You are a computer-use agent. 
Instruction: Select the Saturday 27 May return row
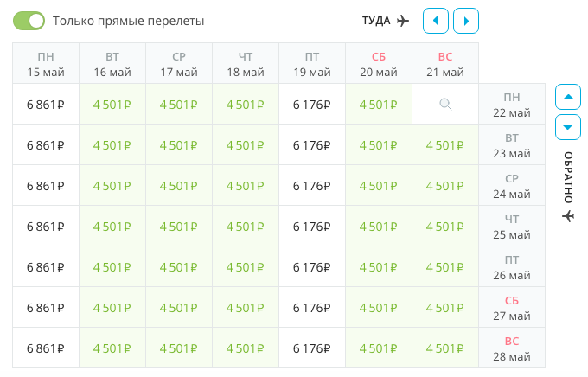click(x=512, y=308)
